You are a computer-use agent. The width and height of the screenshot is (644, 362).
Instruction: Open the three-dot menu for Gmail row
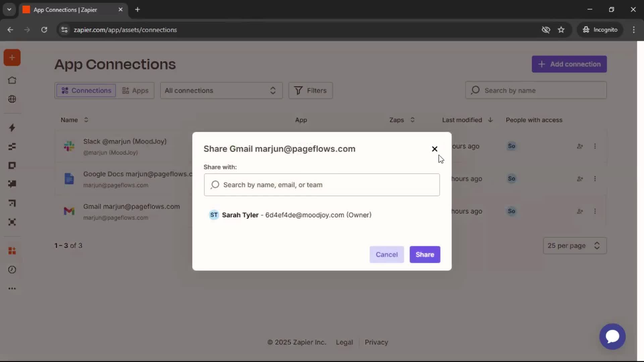tap(595, 211)
